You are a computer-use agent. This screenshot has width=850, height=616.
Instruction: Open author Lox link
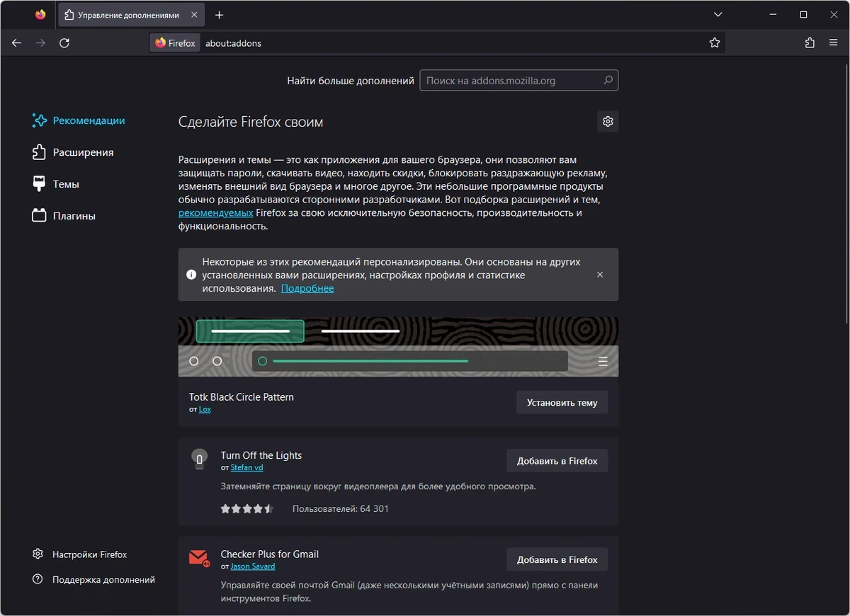point(205,409)
